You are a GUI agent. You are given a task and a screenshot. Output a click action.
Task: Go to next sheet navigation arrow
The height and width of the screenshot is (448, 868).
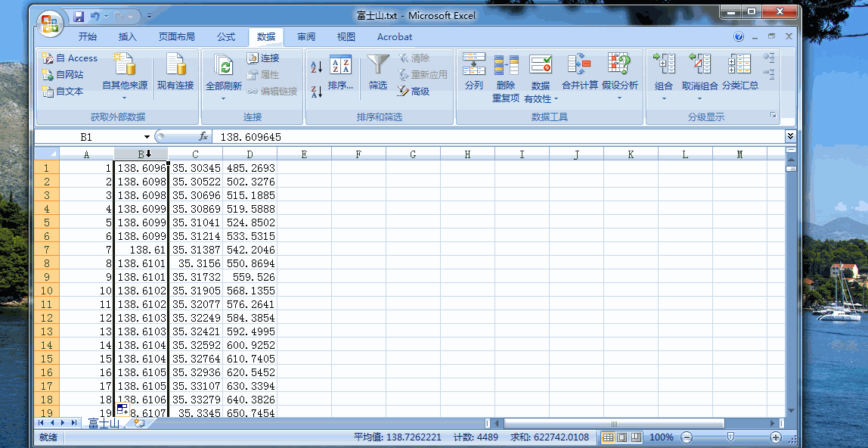coord(63,423)
